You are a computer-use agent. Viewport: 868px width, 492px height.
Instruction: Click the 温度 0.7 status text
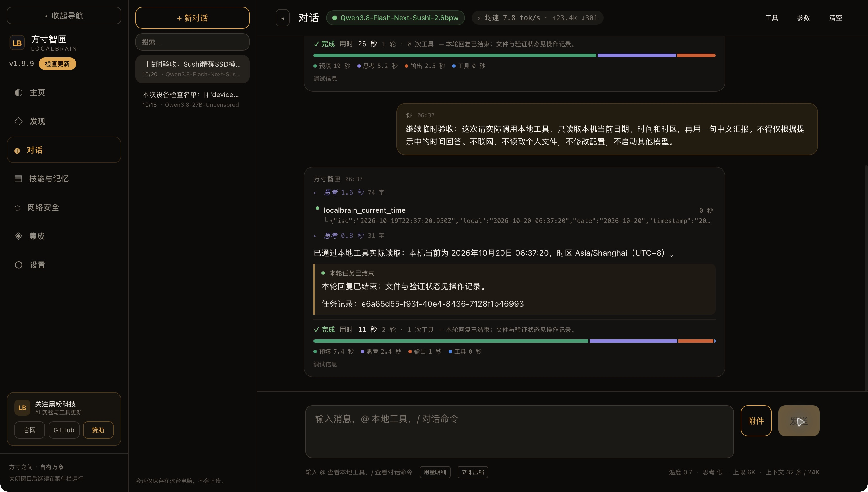680,472
